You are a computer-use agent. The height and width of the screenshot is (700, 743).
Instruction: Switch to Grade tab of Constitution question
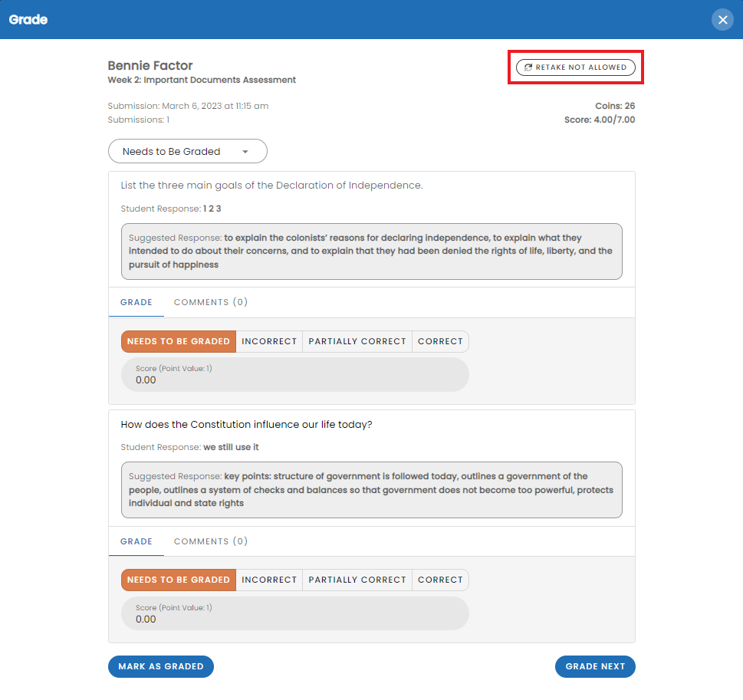[136, 541]
